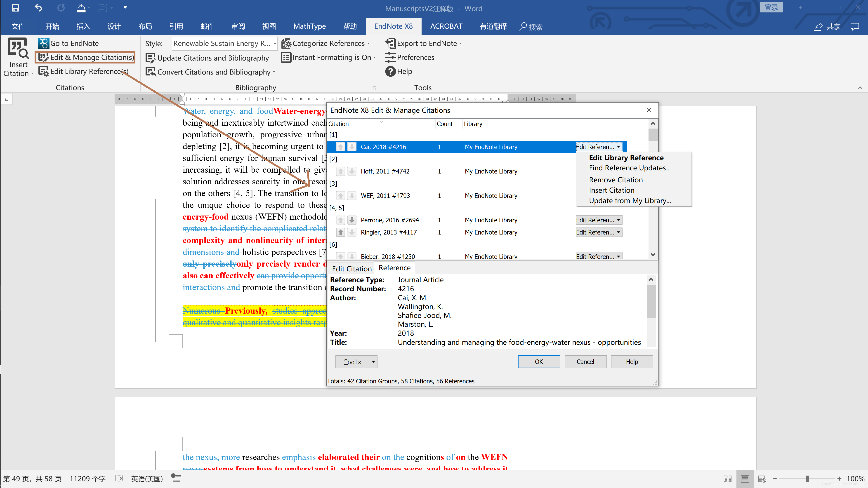Open the citation Style dropdown
868x488 pixels.
(275, 43)
